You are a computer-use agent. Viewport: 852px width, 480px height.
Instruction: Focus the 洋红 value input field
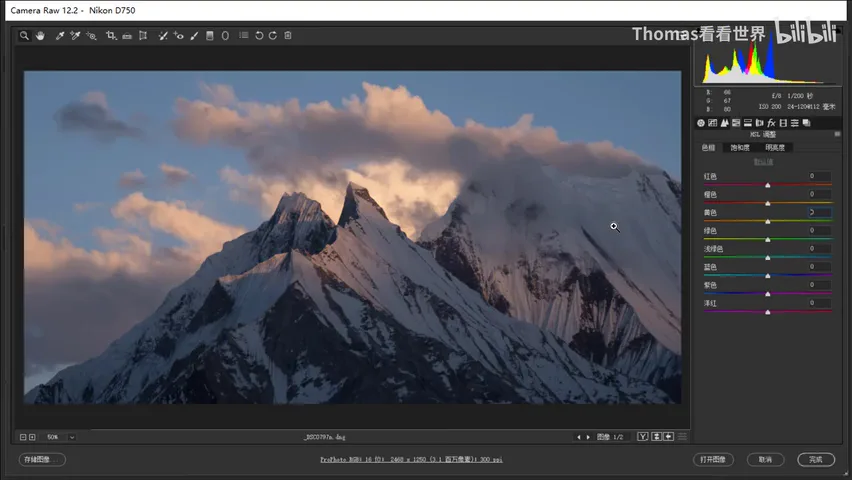(819, 303)
